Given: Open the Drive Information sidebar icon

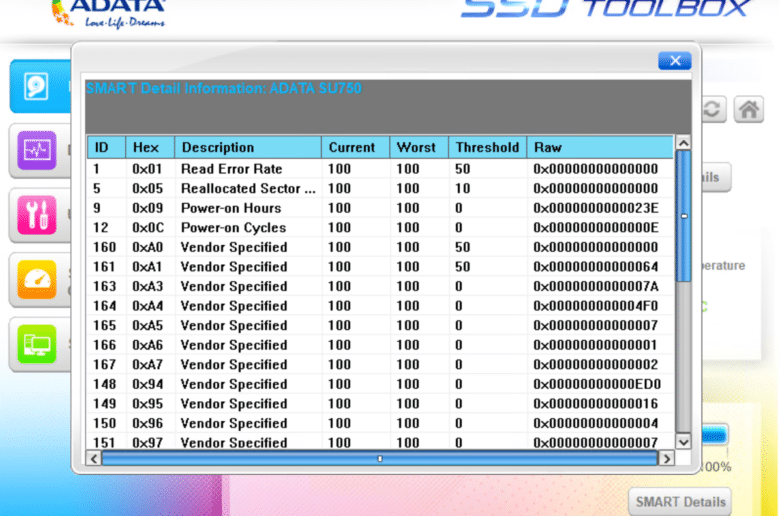Looking at the screenshot, I should pos(36,87).
